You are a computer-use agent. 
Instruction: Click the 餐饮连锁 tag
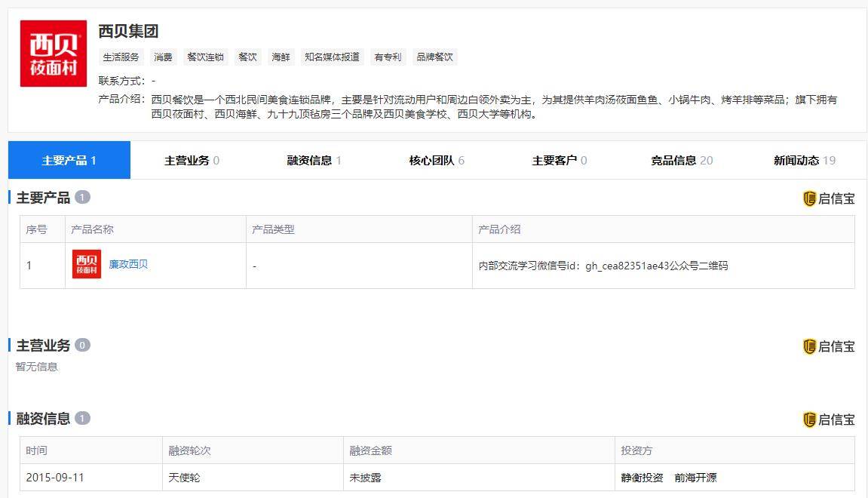point(205,57)
